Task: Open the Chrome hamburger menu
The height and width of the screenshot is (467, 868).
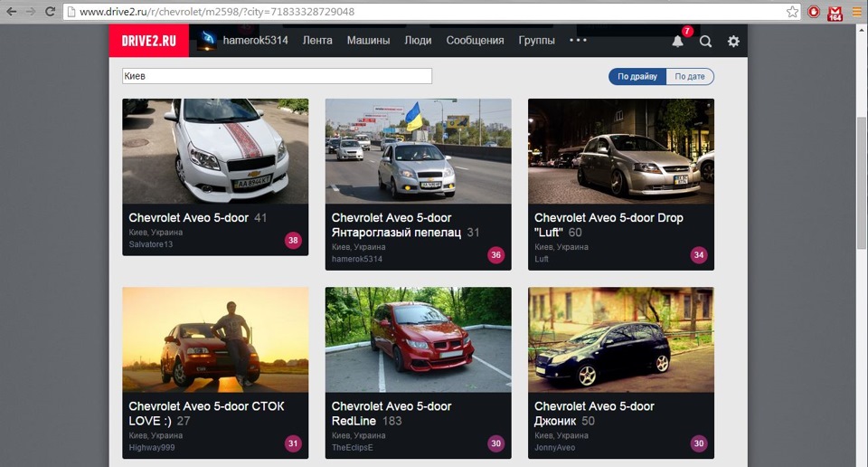Action: [x=856, y=12]
